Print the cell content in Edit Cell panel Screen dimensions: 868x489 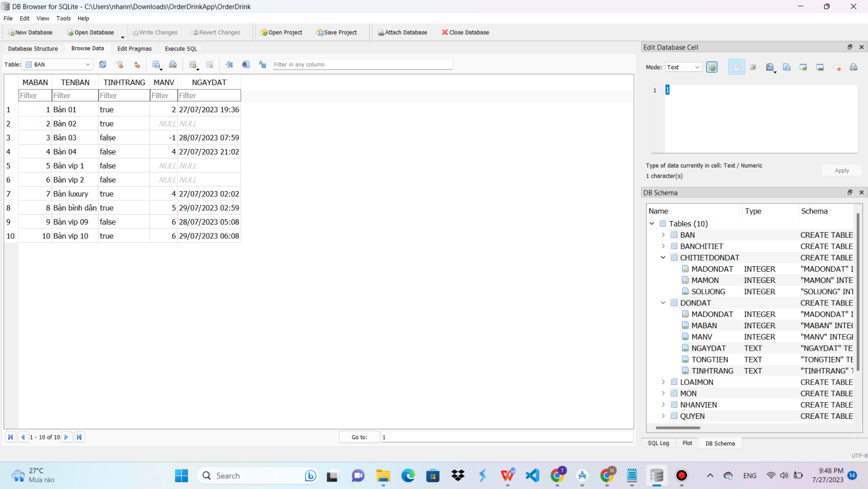(x=853, y=67)
